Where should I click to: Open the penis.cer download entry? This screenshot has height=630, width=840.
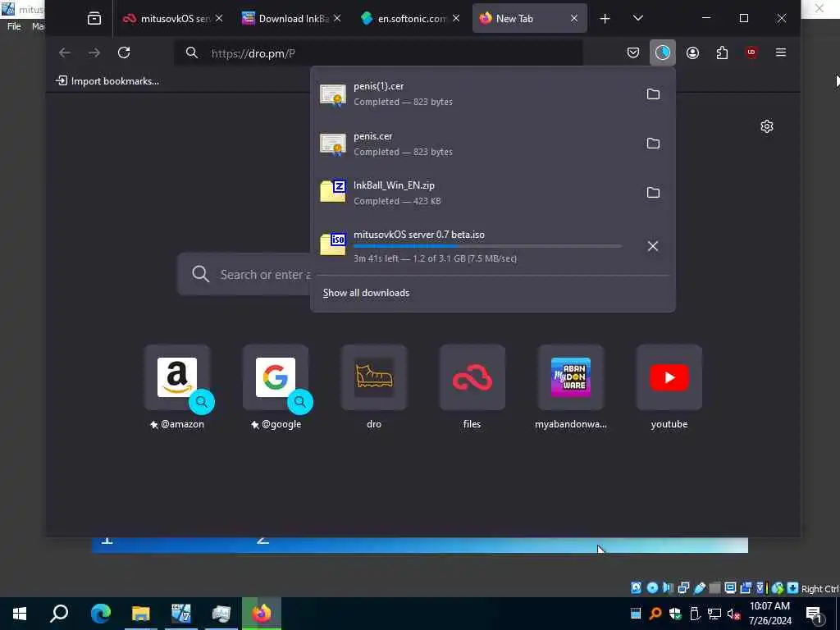tap(477, 144)
